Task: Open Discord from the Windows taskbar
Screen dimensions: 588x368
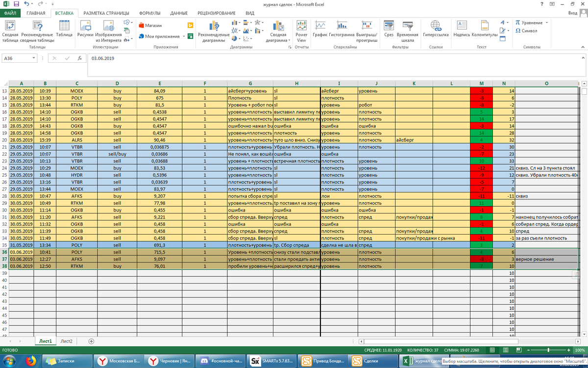Action: 220,361
